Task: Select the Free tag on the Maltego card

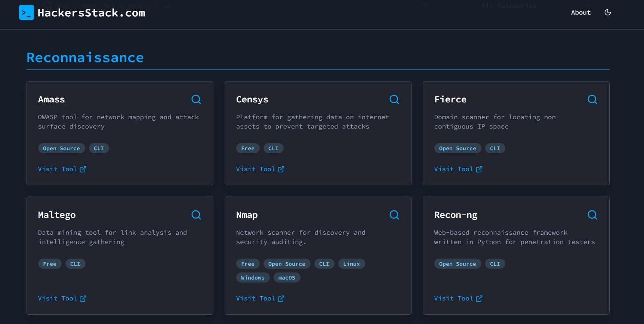Action: (50, 264)
